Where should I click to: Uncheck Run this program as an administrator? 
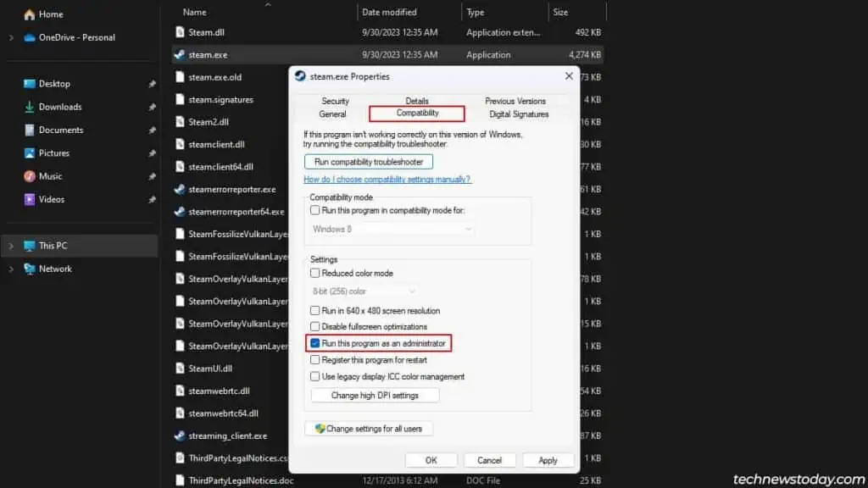point(315,343)
